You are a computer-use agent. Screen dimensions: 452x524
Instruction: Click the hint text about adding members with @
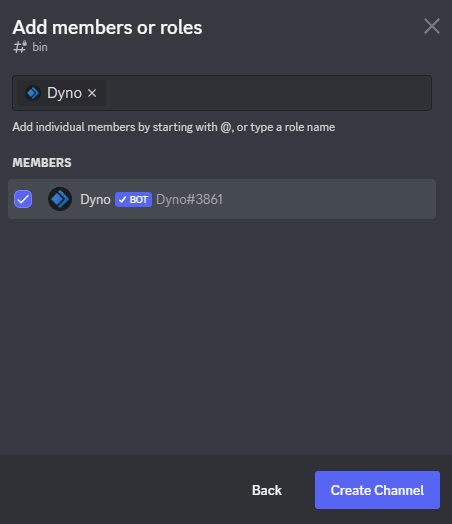point(173,127)
